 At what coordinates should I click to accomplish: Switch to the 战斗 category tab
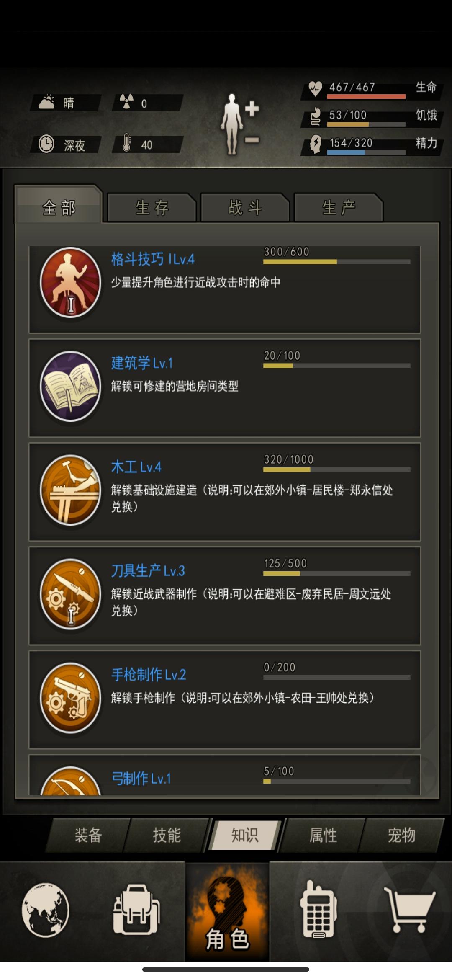click(x=245, y=207)
